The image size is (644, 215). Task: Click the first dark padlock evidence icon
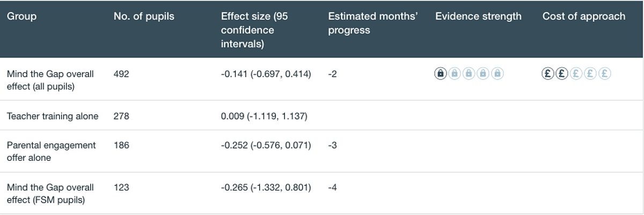coord(440,73)
